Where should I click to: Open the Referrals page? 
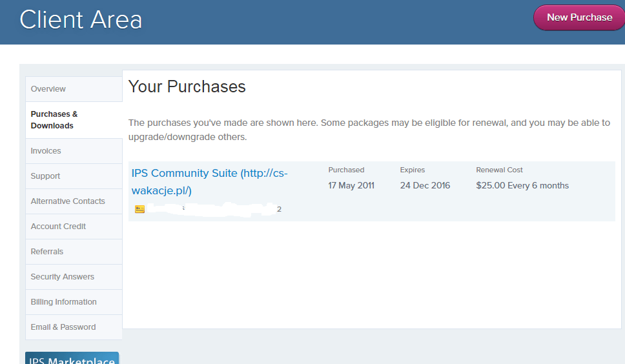pyautogui.click(x=47, y=252)
